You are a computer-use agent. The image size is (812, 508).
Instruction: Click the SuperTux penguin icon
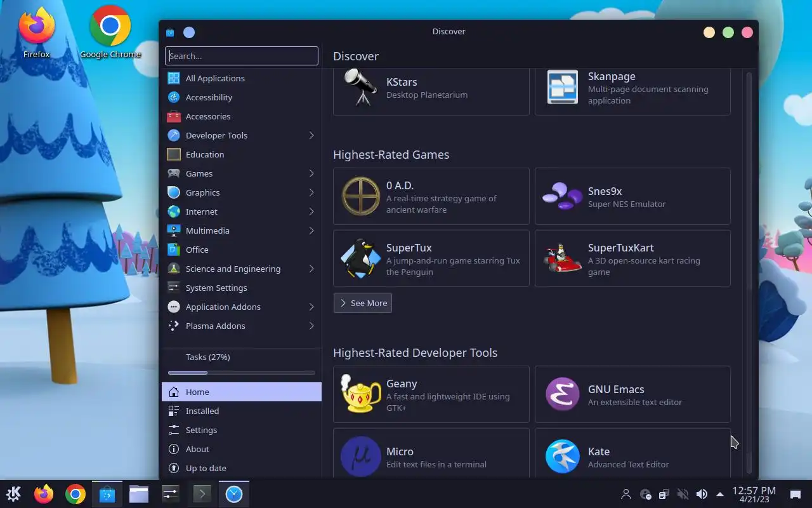click(360, 258)
